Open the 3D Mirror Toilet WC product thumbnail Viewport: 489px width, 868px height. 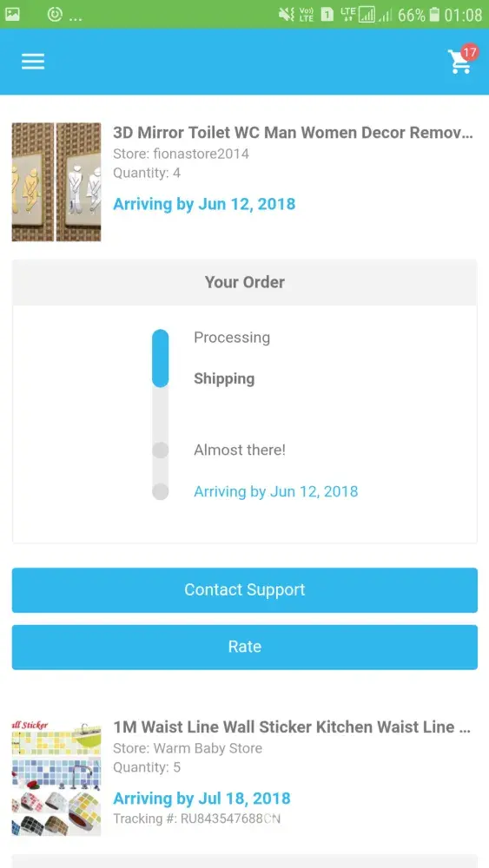[x=56, y=181]
